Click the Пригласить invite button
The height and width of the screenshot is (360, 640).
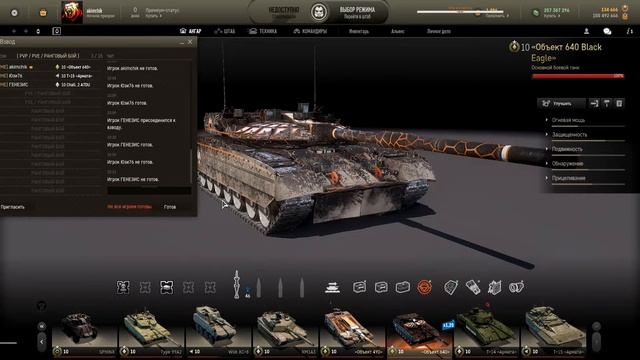pyautogui.click(x=12, y=207)
